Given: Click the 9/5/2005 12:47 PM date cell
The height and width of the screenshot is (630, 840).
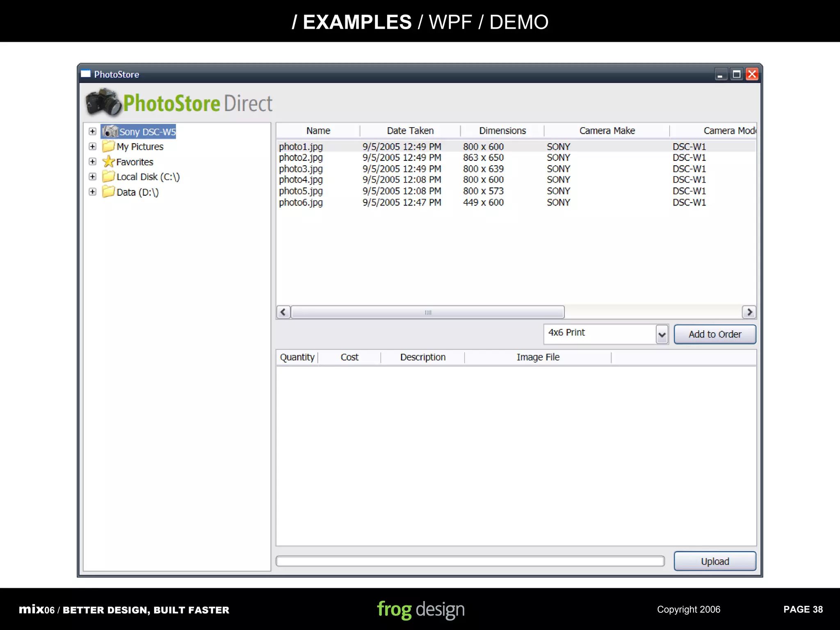Looking at the screenshot, I should click(x=402, y=202).
